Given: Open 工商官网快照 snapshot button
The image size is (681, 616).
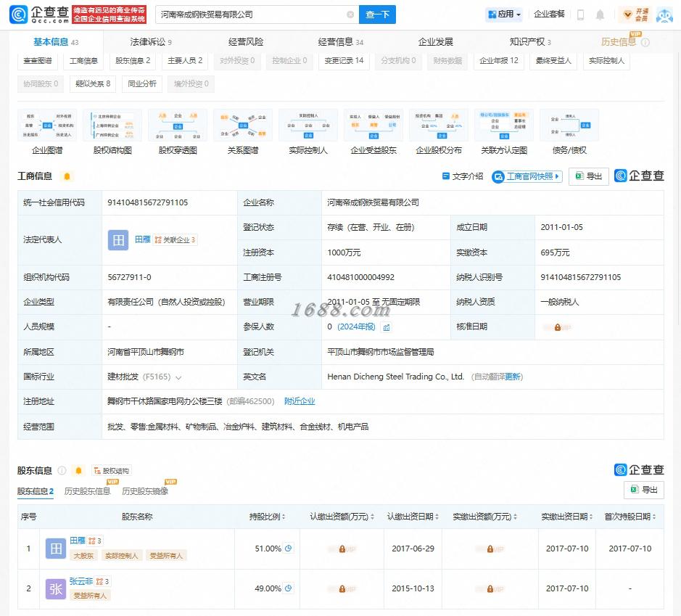Looking at the screenshot, I should click(x=527, y=176).
